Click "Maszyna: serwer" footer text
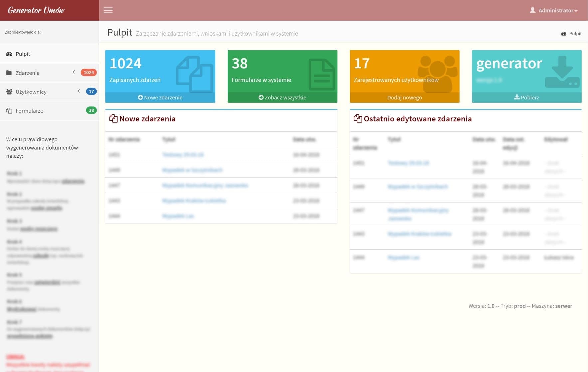This screenshot has width=588, height=372. point(552,306)
